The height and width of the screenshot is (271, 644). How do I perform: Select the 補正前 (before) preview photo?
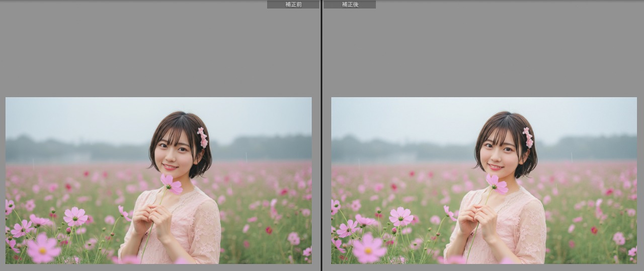pos(158,180)
